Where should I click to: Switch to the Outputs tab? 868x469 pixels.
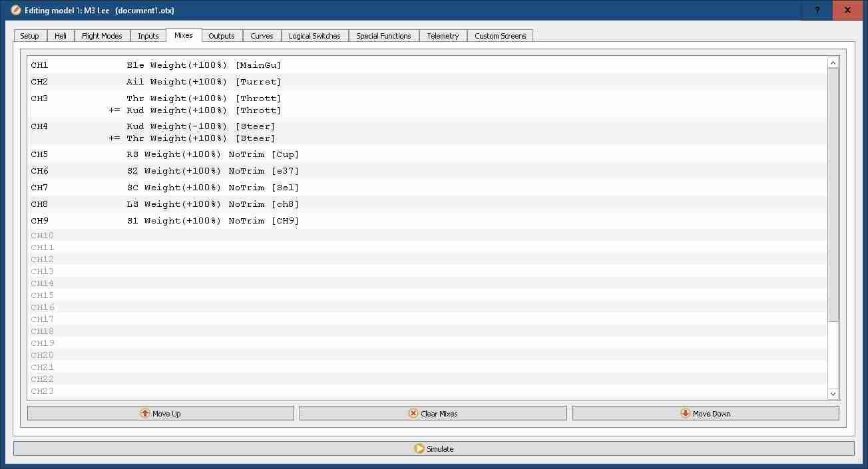pos(222,36)
